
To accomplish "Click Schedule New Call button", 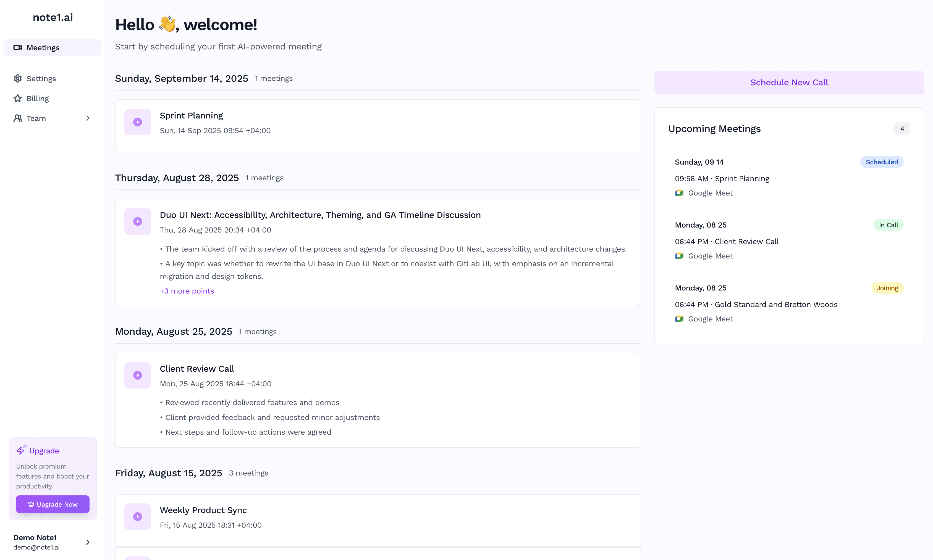I will click(x=789, y=82).
